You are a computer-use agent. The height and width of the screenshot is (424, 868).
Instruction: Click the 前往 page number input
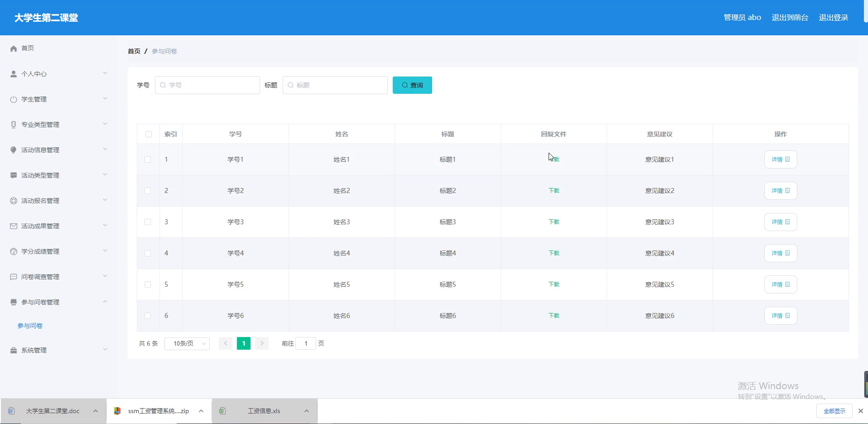tap(306, 343)
